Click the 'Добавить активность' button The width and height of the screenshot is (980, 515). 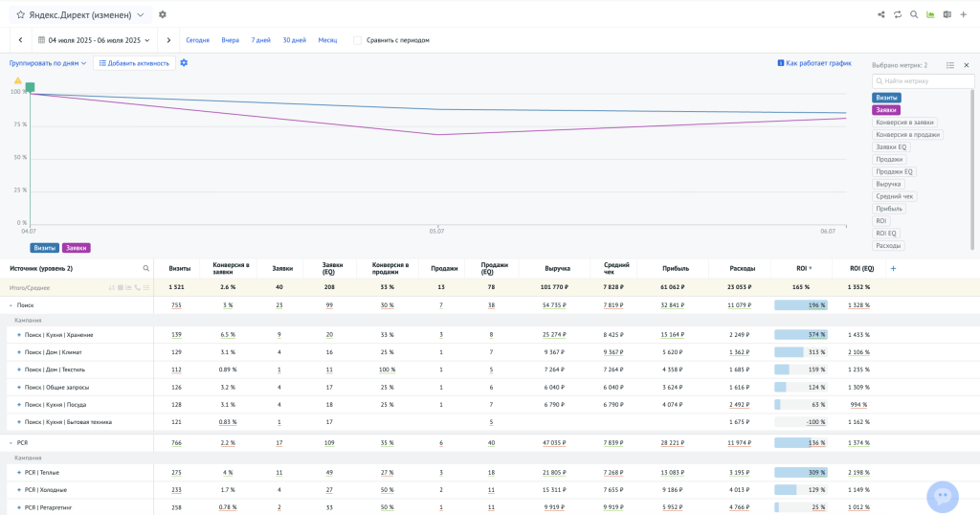pyautogui.click(x=134, y=63)
